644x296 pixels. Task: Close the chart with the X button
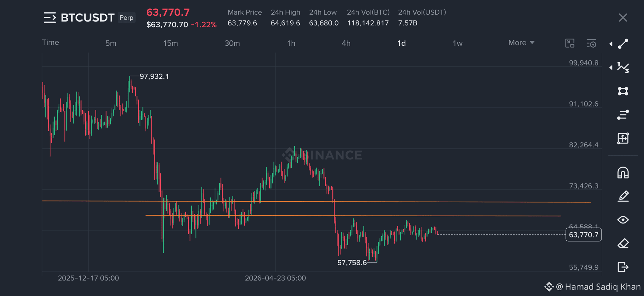point(623,18)
